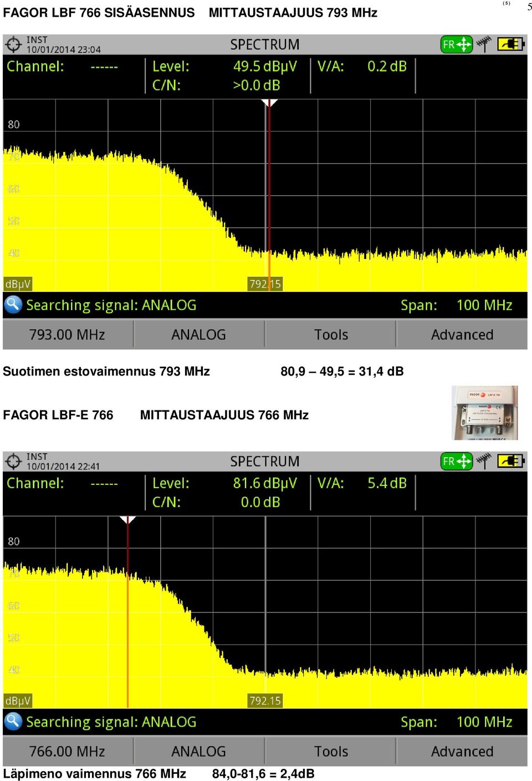Click the Channel field in top screen
532x781 pixels.
click(x=63, y=67)
